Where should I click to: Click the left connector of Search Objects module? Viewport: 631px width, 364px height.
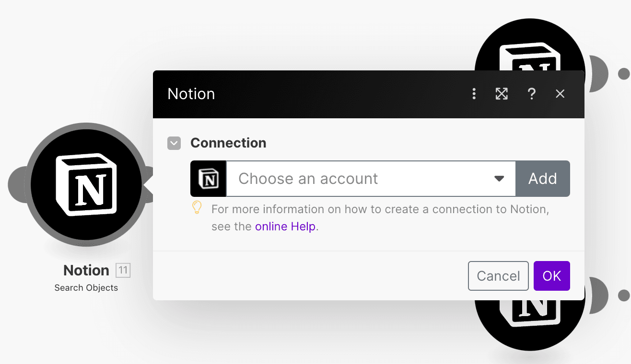pos(16,185)
